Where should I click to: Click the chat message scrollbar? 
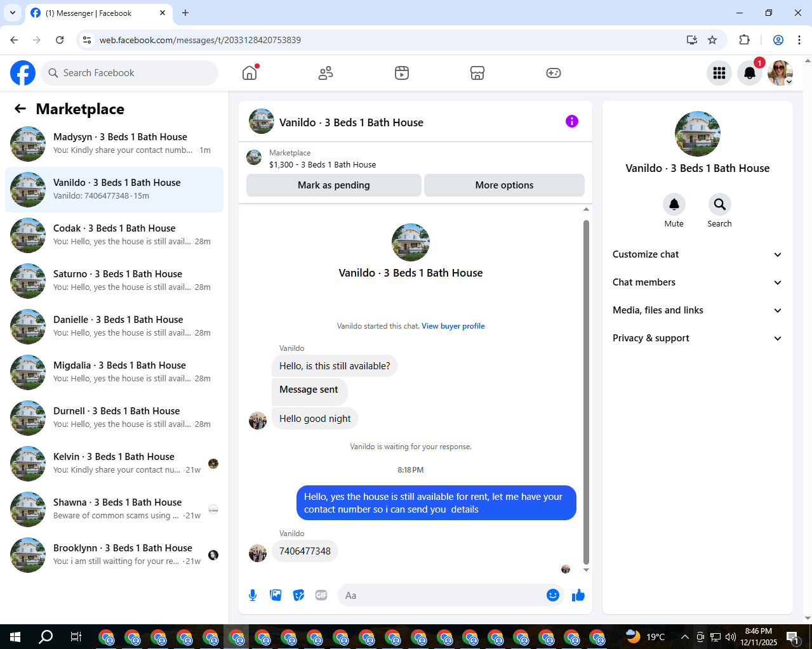[586, 391]
